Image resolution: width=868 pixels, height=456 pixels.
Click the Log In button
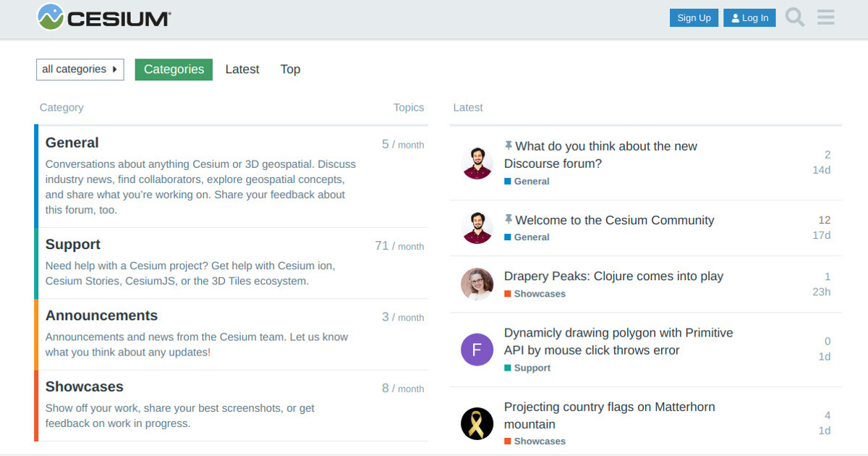(749, 17)
